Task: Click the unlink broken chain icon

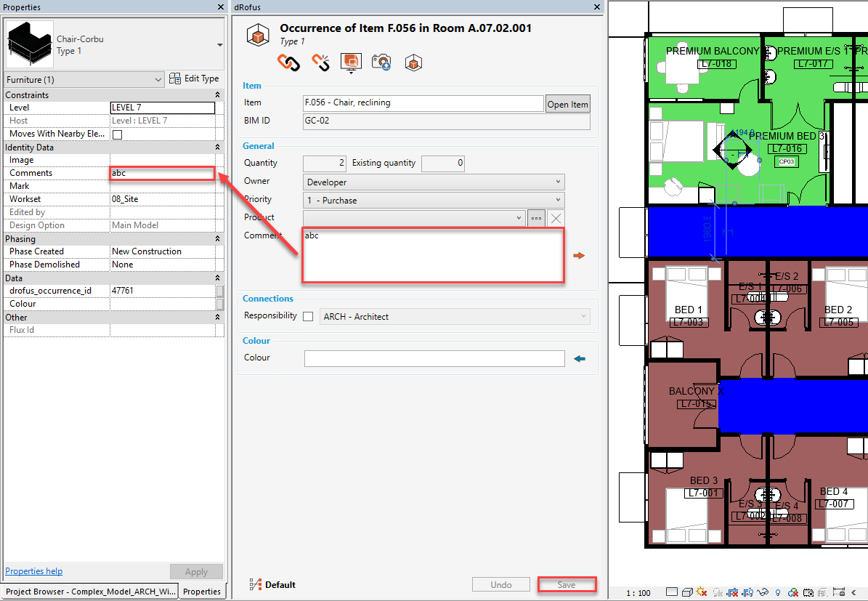Action: click(x=320, y=62)
